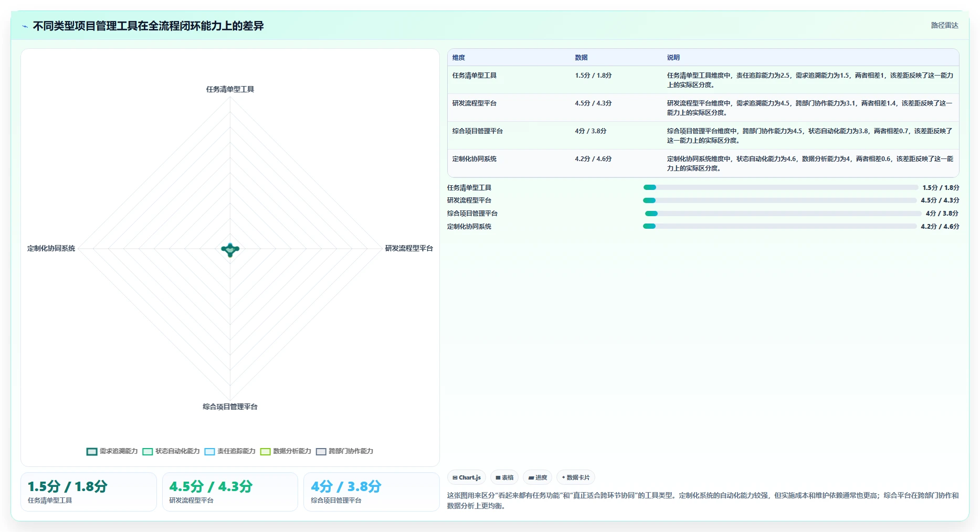Viewport: 980px width, 532px height.
Task: Toggle the 跨部门协作能力 legend series
Action: (344, 451)
